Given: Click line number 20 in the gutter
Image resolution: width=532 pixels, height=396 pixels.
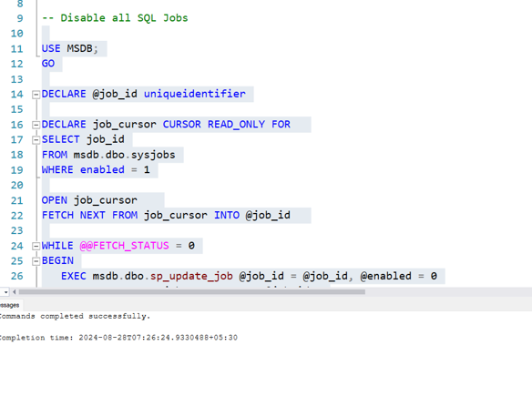Looking at the screenshot, I should [x=17, y=186].
